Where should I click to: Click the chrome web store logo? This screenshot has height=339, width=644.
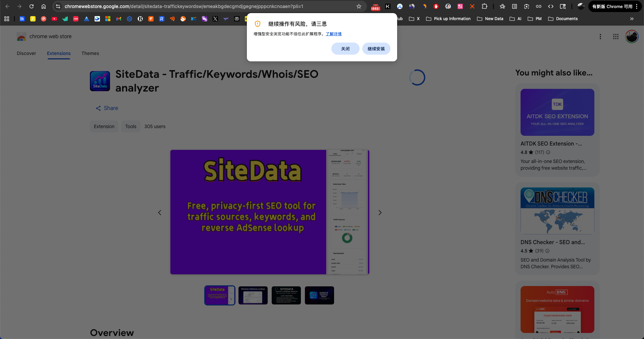(44, 37)
